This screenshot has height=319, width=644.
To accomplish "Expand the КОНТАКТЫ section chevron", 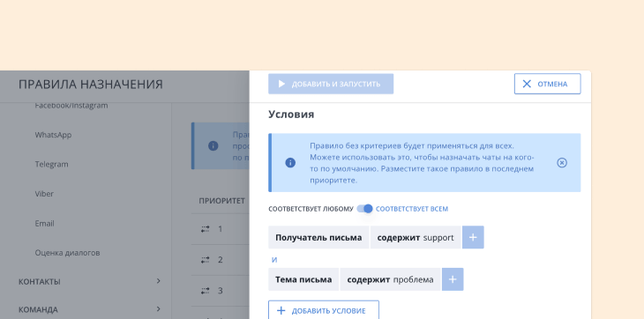I will 159,281.
